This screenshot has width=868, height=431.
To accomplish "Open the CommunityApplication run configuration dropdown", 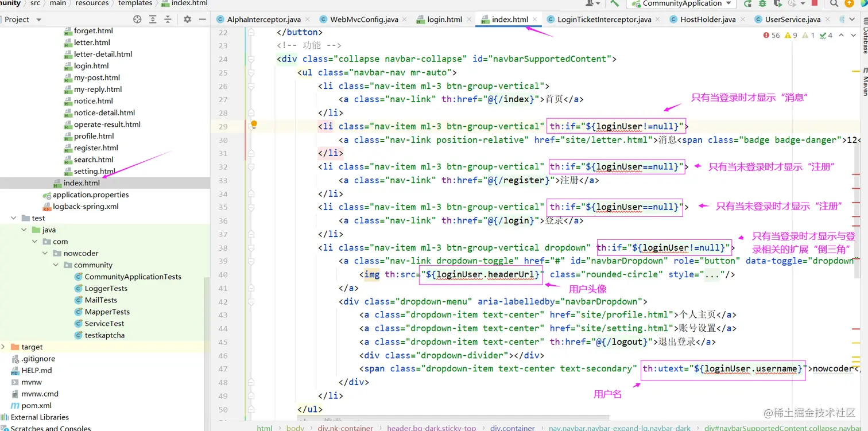I will pyautogui.click(x=681, y=3).
